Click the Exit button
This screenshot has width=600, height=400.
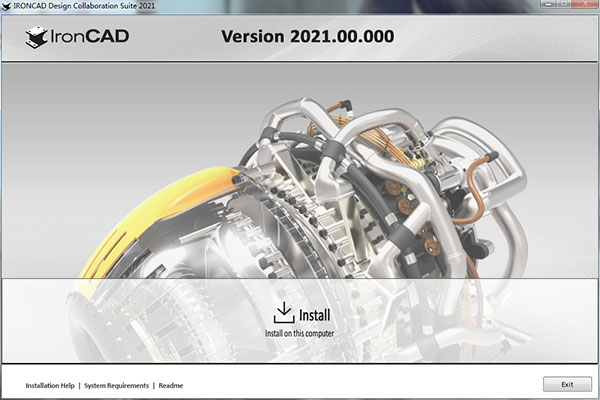[x=567, y=384]
